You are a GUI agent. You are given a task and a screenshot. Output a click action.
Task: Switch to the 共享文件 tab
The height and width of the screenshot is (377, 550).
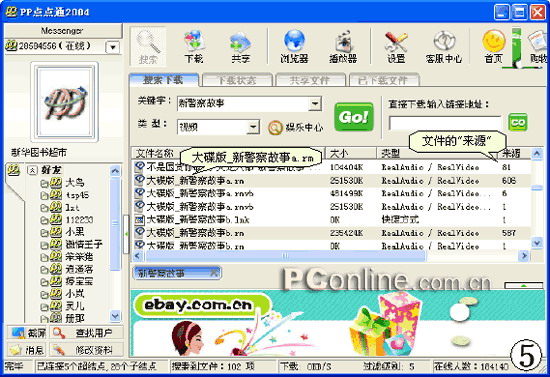tap(310, 80)
